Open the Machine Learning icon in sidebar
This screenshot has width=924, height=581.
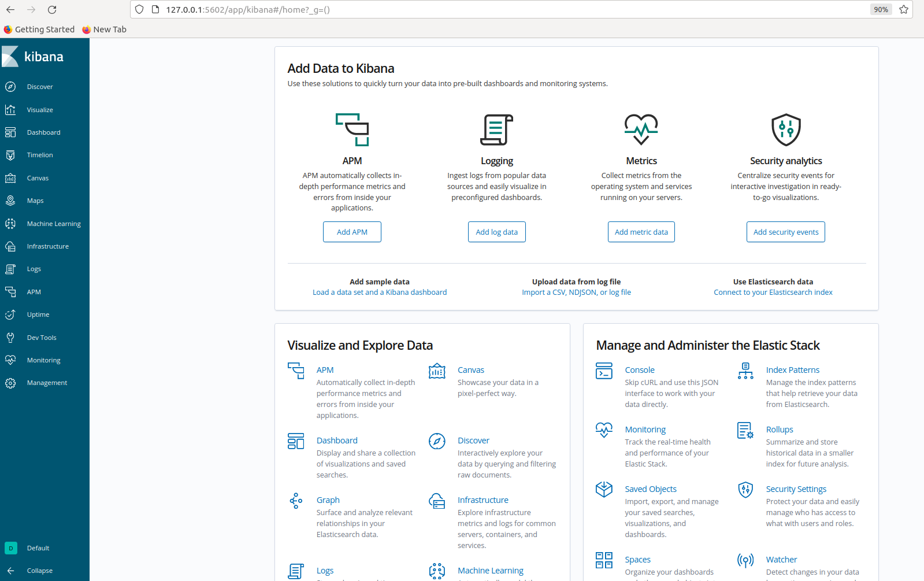pos(10,224)
